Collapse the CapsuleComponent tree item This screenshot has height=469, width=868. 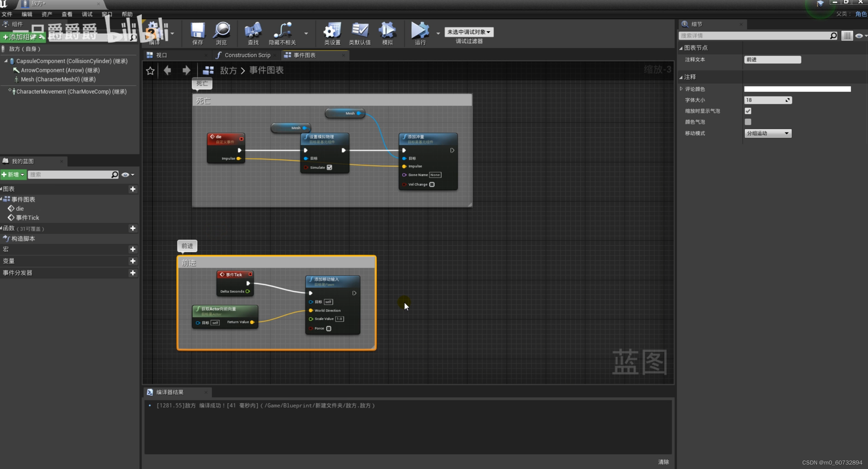click(x=6, y=61)
